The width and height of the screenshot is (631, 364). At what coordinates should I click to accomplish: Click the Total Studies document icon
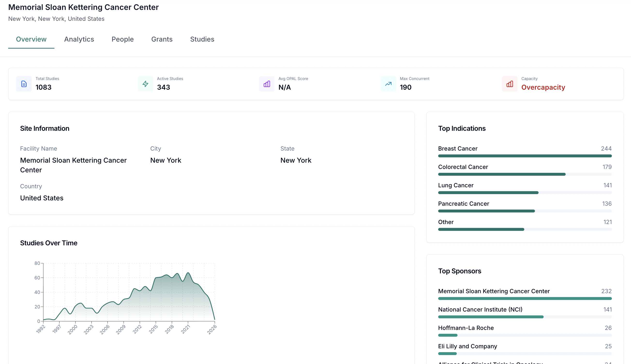tap(24, 84)
